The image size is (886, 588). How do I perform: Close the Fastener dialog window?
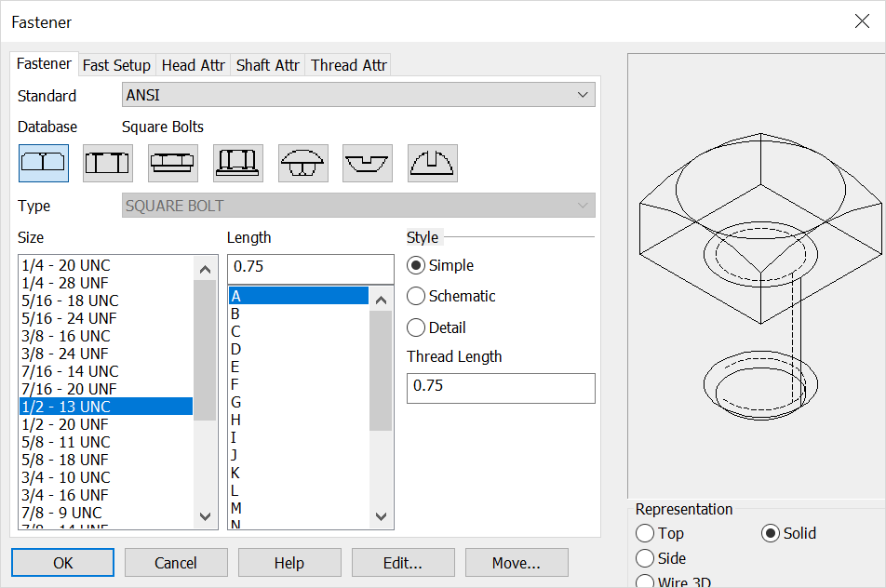pos(862,21)
